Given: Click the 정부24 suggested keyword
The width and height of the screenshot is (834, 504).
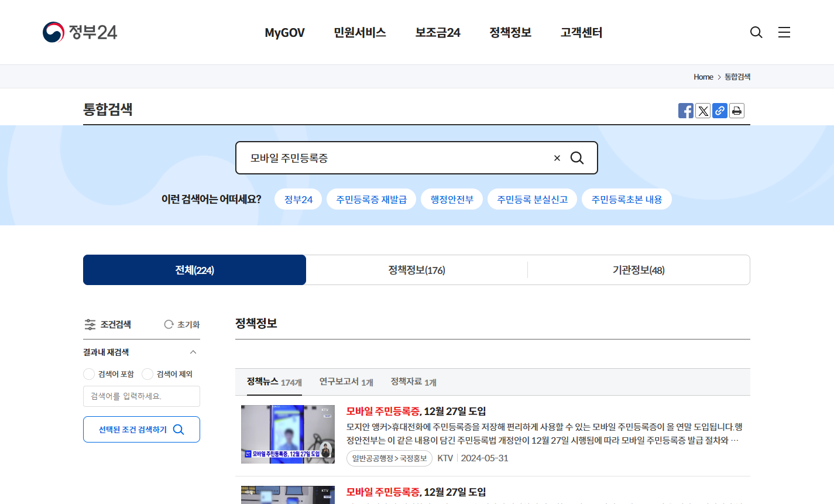Looking at the screenshot, I should (298, 200).
